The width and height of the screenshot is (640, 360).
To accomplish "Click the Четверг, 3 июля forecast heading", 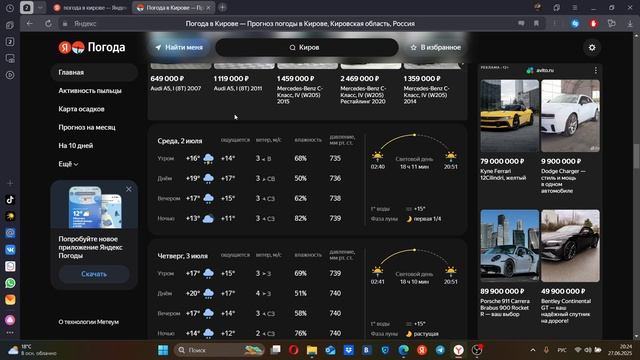I will point(182,256).
